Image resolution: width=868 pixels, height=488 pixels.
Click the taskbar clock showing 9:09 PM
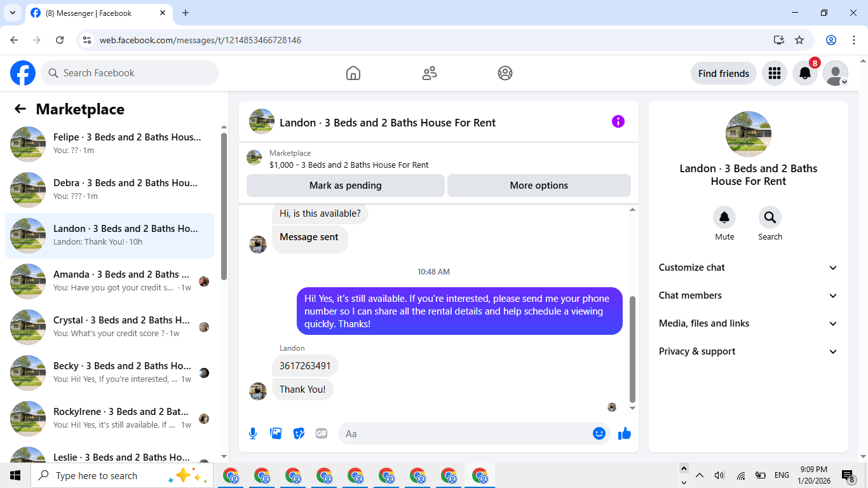coord(815,475)
